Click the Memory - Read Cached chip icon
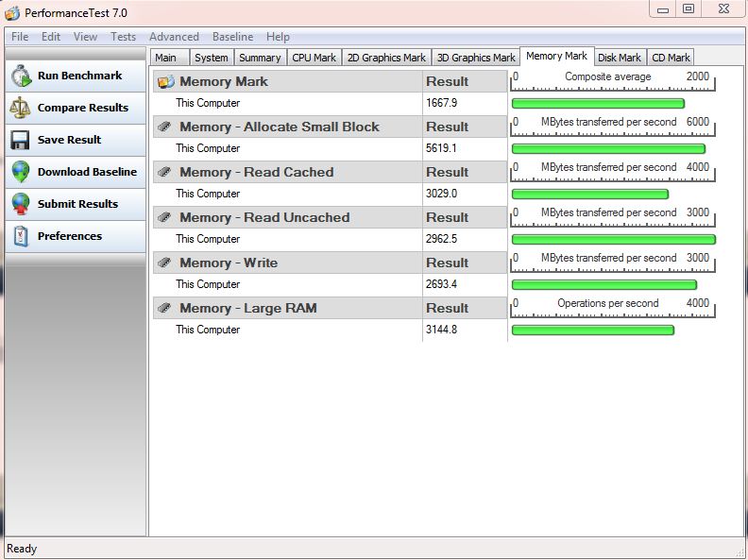 [x=165, y=173]
